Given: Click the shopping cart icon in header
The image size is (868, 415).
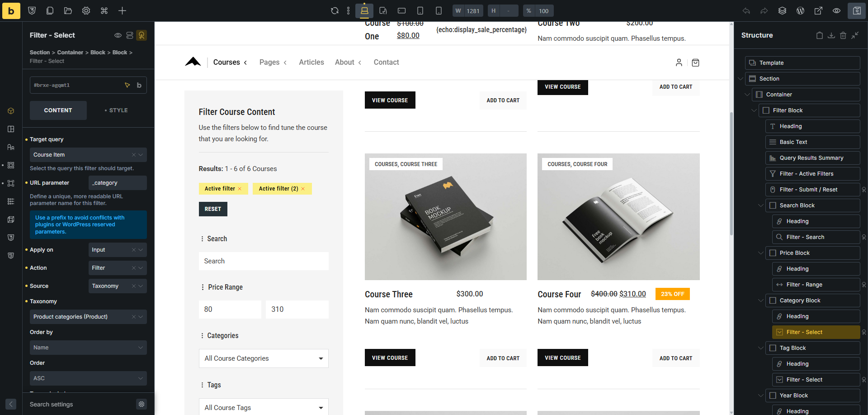Looking at the screenshot, I should pos(695,62).
